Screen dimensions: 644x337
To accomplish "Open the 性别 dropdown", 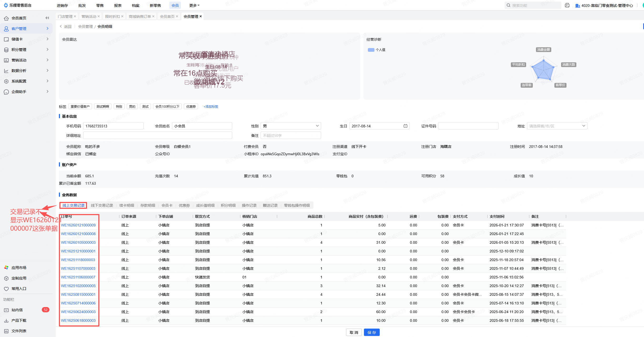I will click(x=291, y=126).
